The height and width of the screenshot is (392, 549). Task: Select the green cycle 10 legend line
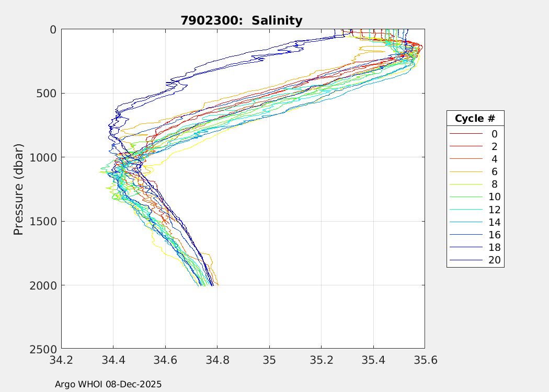point(465,197)
